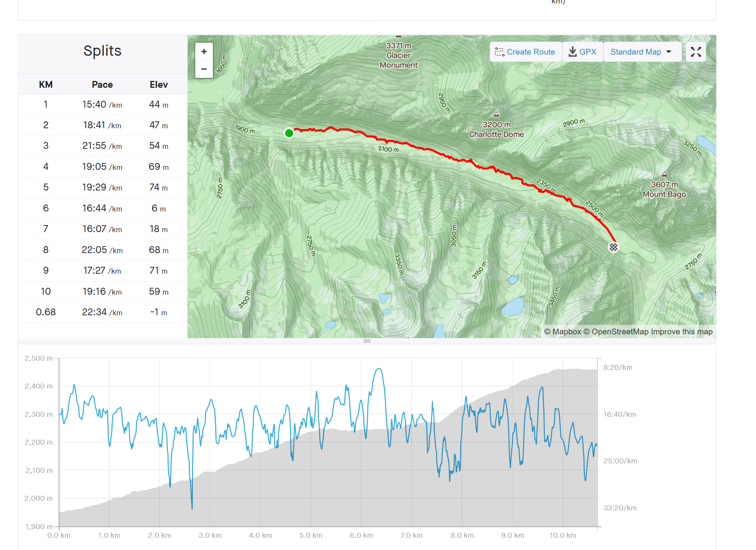Image resolution: width=756 pixels, height=550 pixels.
Task: Select the kilometer 8 split row
Action: point(102,250)
